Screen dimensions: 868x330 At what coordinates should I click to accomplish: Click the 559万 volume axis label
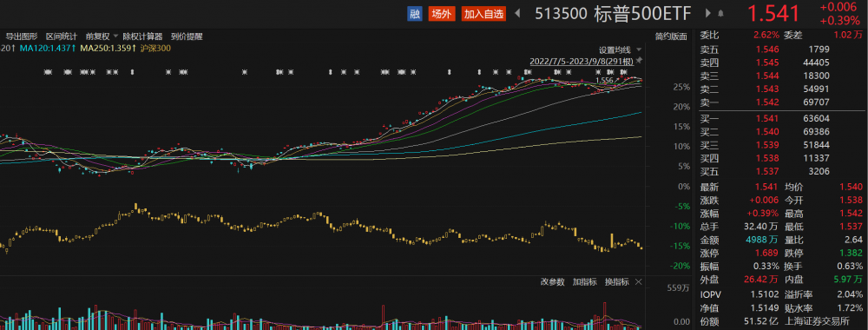[677, 289]
